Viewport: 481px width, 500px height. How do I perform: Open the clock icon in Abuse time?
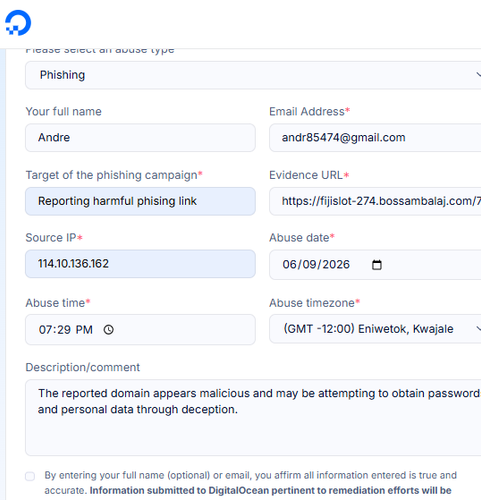tap(108, 330)
